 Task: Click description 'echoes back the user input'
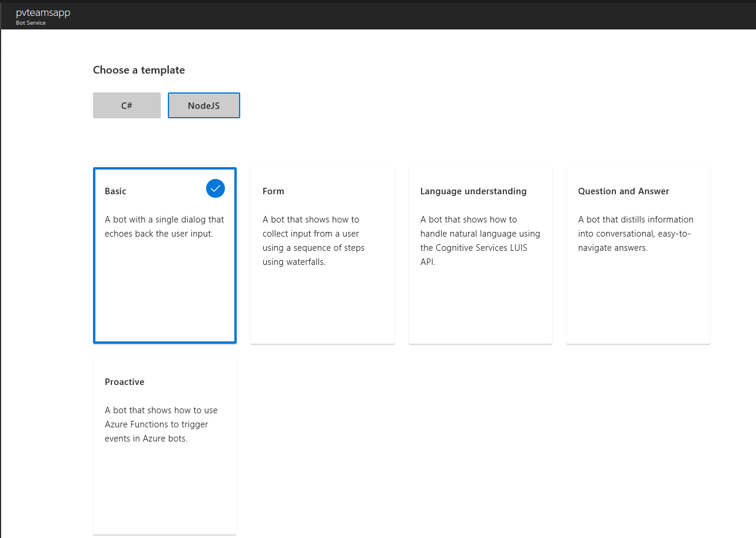(x=164, y=227)
